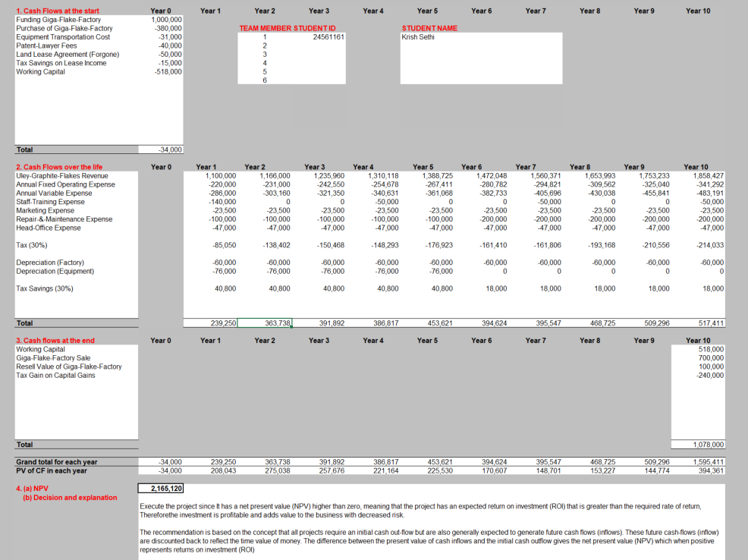Click the decision paragraph starting 'Execute the project'
The width and height of the screenshot is (748, 560).
(420, 511)
